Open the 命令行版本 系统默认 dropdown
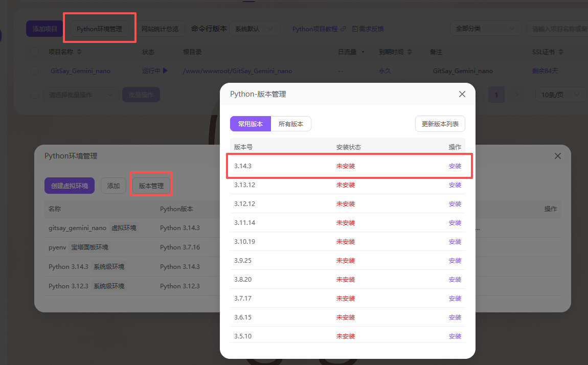Image resolution: width=588 pixels, height=365 pixels. [x=254, y=29]
